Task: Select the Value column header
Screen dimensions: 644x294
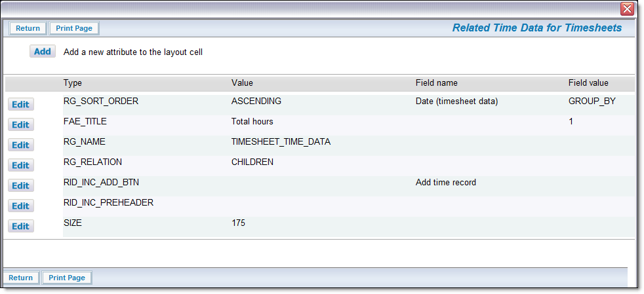Action: tap(242, 83)
